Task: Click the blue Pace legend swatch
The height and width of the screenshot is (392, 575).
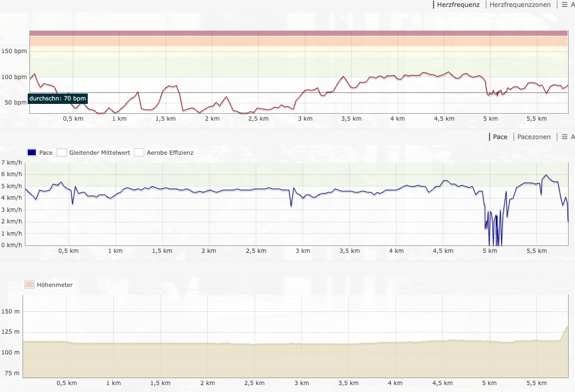Action: click(x=32, y=153)
